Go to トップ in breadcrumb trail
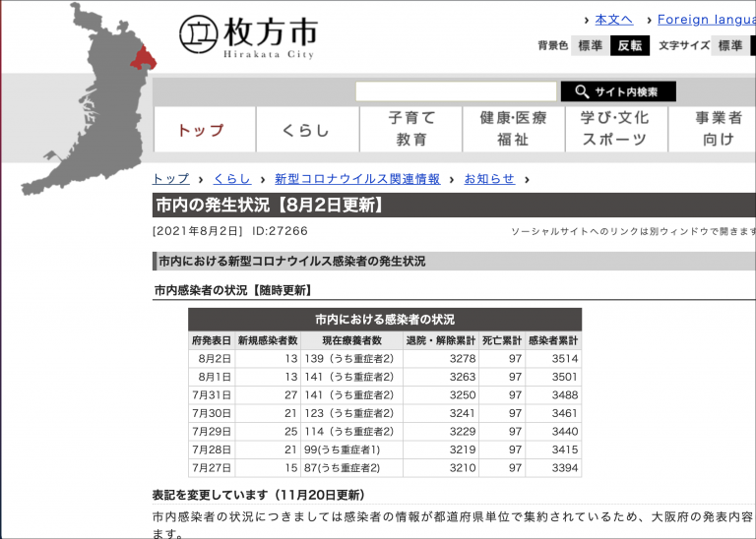Image resolution: width=756 pixels, height=539 pixels. [x=171, y=179]
